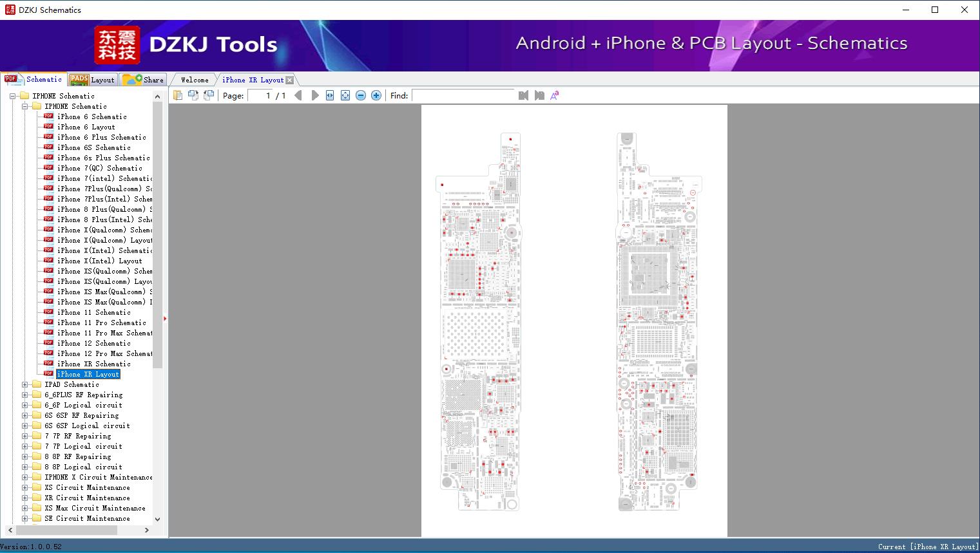This screenshot has height=553, width=980.
Task: Open iPhone X(Intel) Layout
Action: [99, 261]
